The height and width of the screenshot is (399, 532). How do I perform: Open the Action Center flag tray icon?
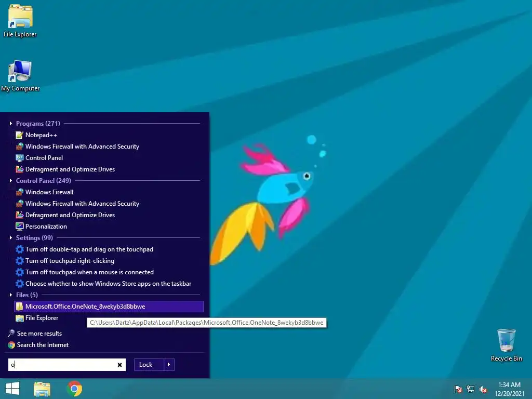[x=458, y=389]
